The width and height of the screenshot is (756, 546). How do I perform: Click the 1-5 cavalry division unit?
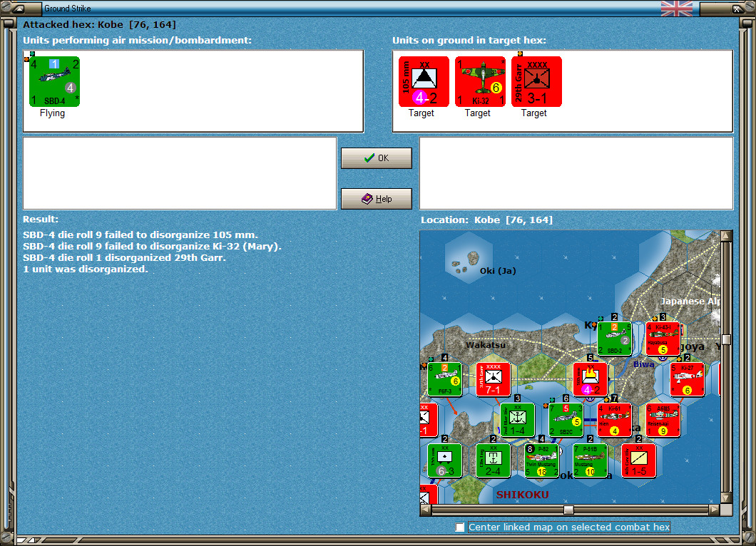click(639, 460)
